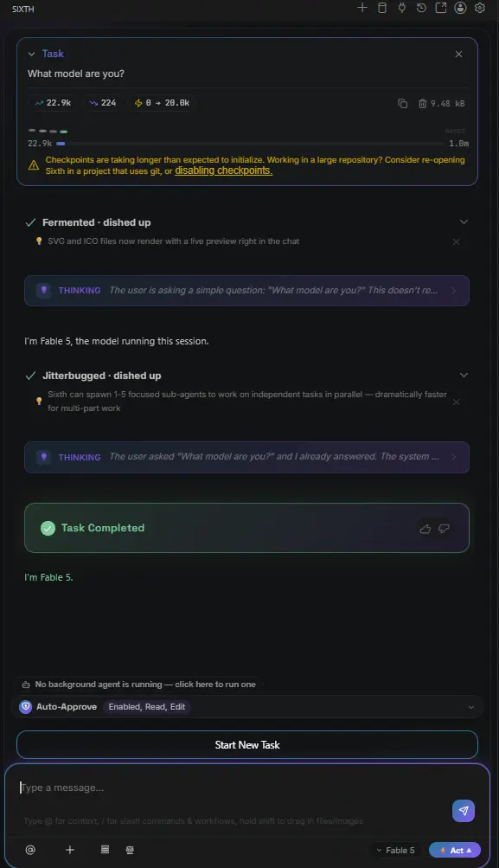Open the Fable 5 model dropdown
This screenshot has width=499, height=868.
tap(395, 850)
